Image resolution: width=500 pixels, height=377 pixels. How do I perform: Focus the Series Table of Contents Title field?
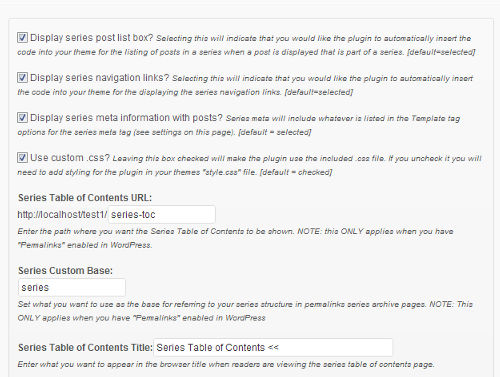click(x=273, y=347)
